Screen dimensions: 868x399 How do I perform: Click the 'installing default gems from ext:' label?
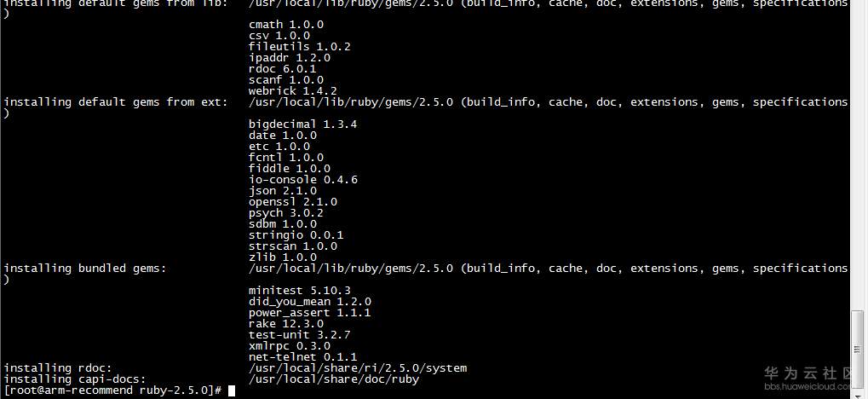[116, 102]
